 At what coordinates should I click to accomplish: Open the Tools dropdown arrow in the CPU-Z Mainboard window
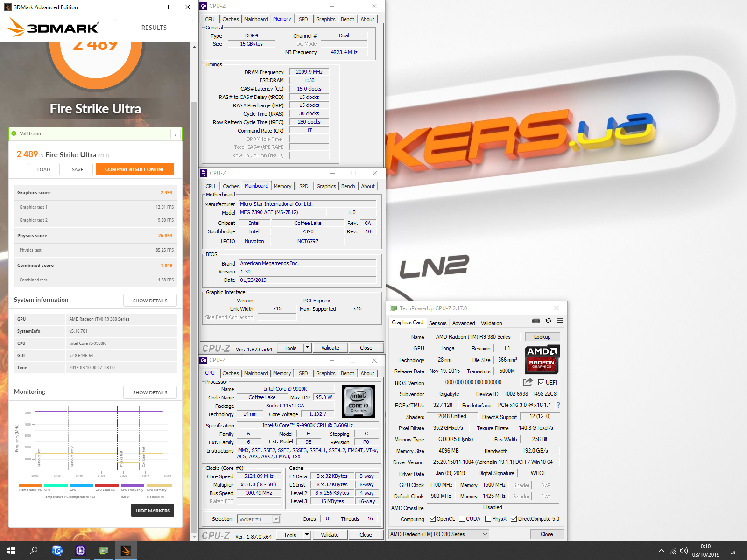(307, 348)
